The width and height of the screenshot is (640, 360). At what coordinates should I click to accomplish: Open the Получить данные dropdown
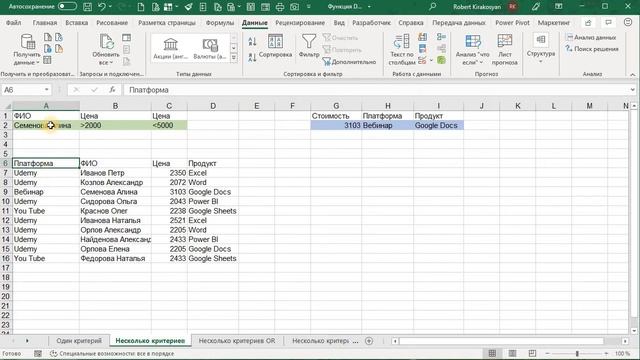click(x=27, y=49)
